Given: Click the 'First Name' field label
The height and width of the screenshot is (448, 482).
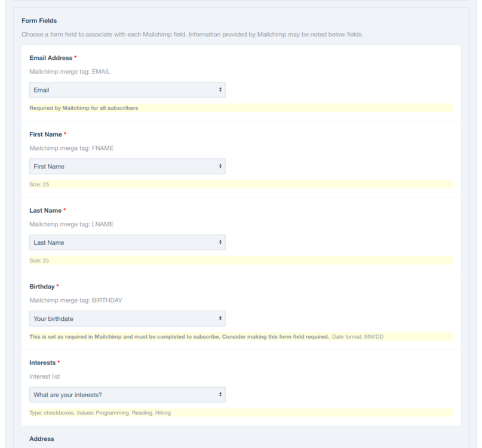Looking at the screenshot, I should pos(46,134).
